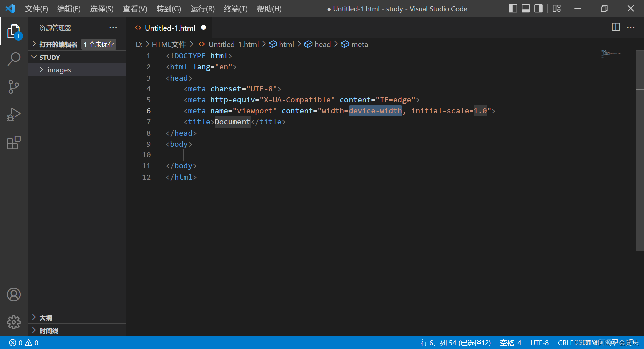644x349 pixels.
Task: Click line number 10 in gutter
Action: coord(146,155)
